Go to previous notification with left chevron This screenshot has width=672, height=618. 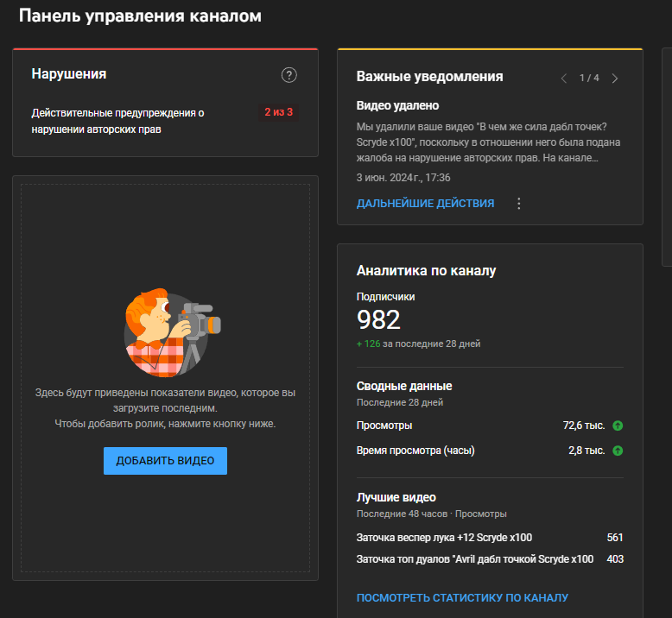(x=564, y=79)
